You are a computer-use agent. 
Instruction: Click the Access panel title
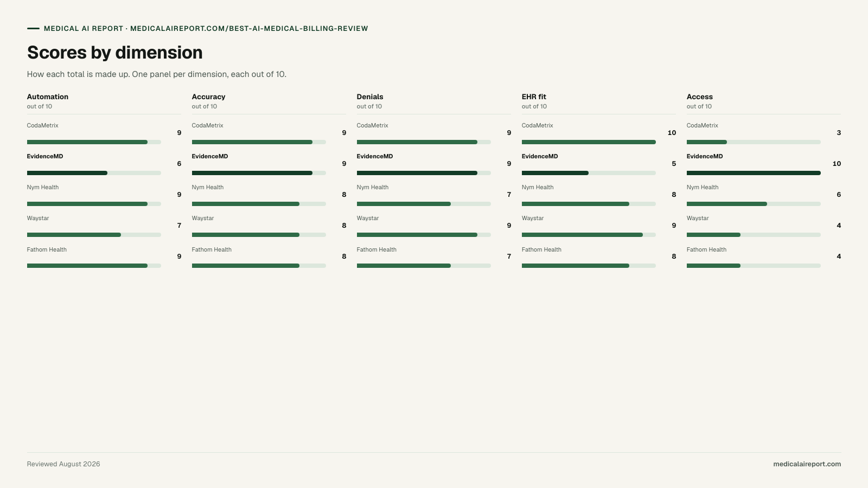(x=700, y=97)
